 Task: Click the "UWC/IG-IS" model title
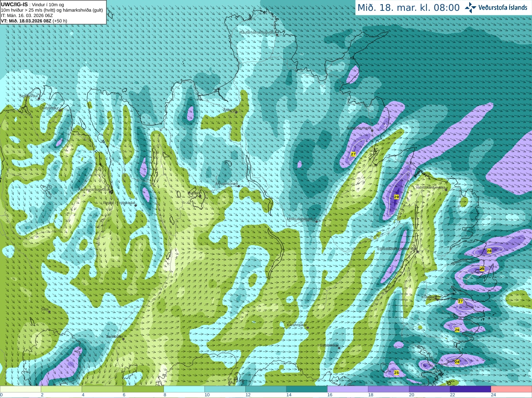14,4
